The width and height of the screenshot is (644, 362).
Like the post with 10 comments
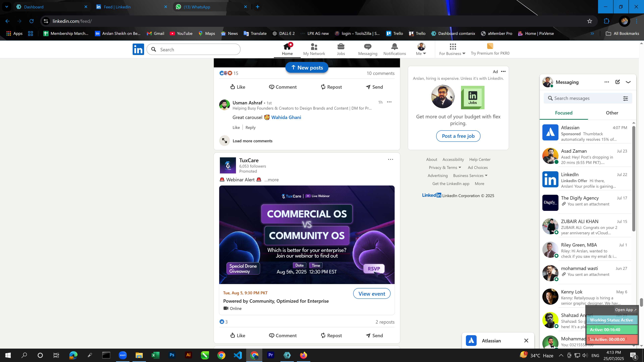click(237, 87)
